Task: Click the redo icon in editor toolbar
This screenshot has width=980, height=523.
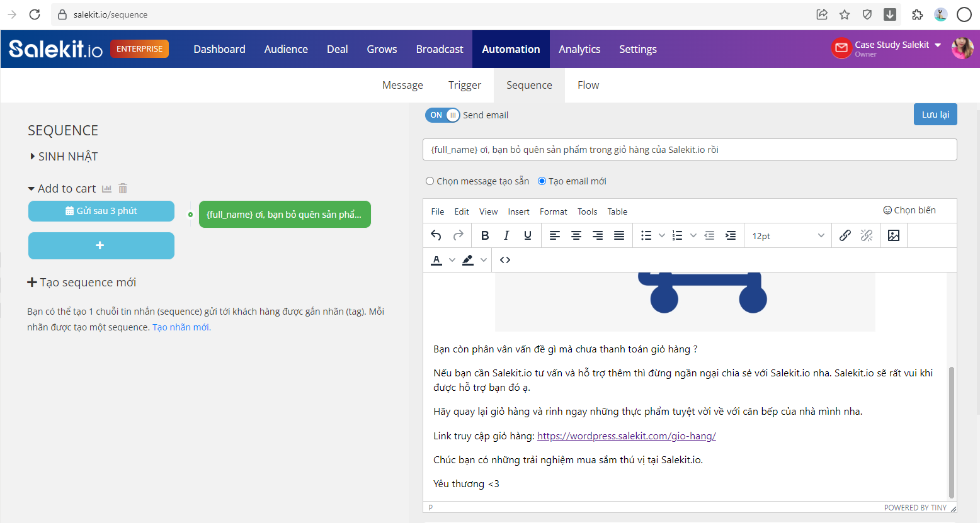Action: [459, 235]
